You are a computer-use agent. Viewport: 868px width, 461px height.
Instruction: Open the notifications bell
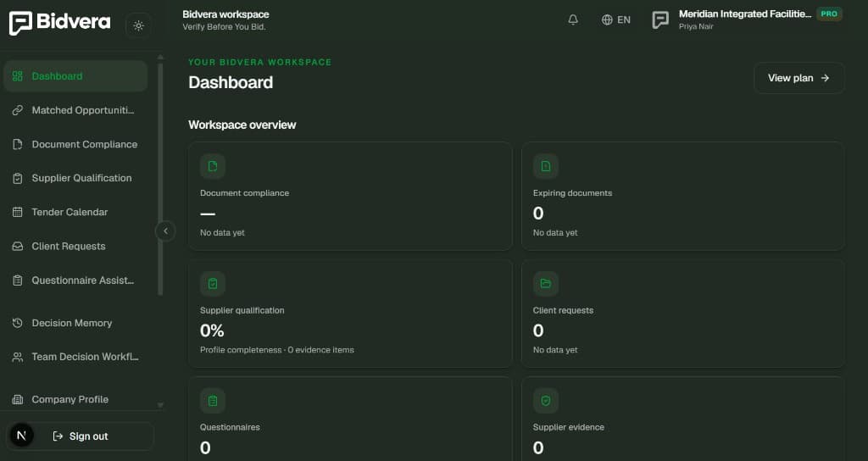coord(573,20)
